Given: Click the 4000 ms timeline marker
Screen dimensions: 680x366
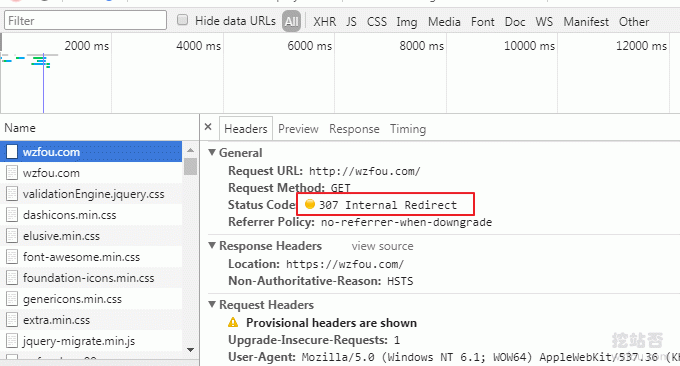Looking at the screenshot, I should coord(198,46).
